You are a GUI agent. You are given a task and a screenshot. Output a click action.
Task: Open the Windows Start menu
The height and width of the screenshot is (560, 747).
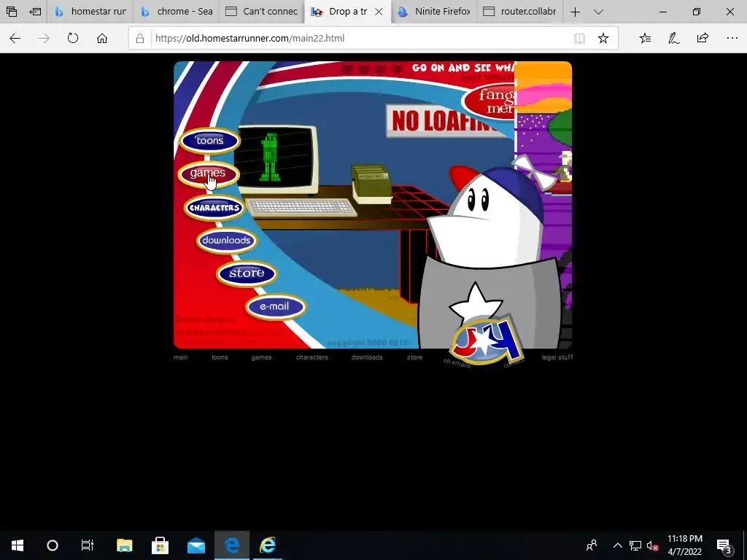click(18, 545)
